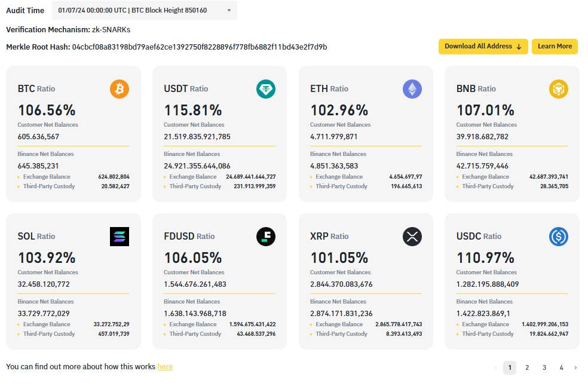Image resolution: width=588 pixels, height=383 pixels.
Task: Go to page 3 of the asset list
Action: (x=544, y=367)
